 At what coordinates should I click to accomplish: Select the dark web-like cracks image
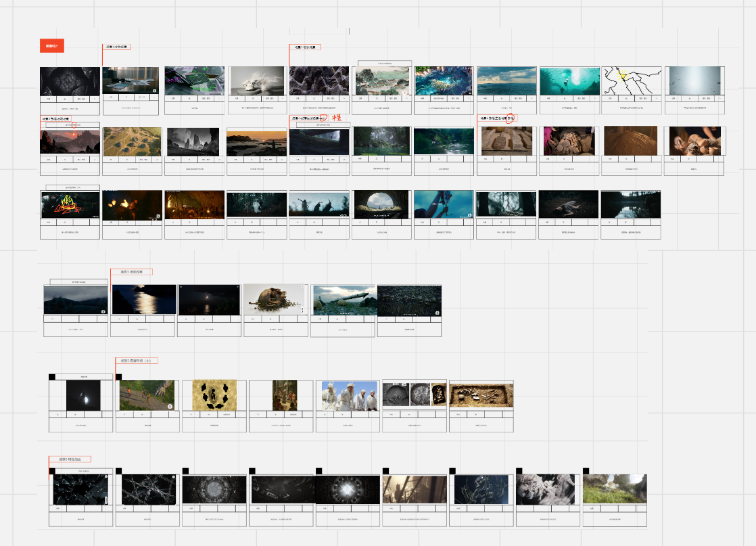(x=149, y=490)
